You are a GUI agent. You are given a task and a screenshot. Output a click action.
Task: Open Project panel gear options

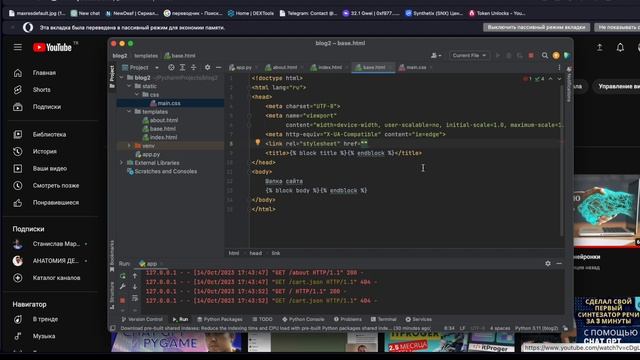tap(207, 67)
